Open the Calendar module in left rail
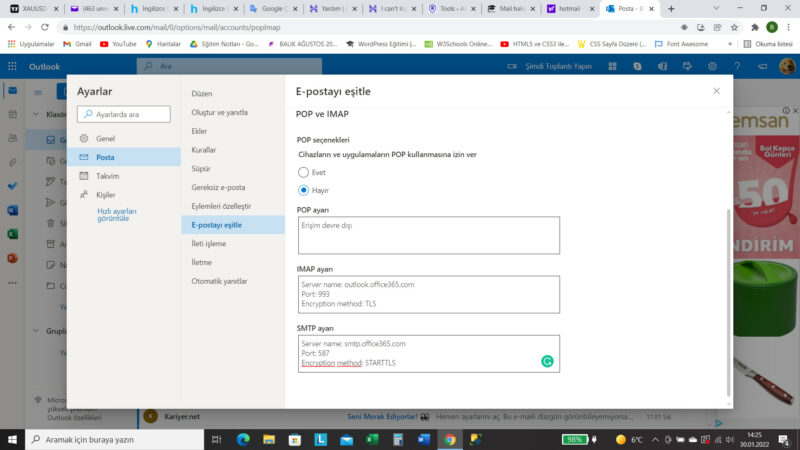The height and width of the screenshot is (450, 800). point(13,114)
